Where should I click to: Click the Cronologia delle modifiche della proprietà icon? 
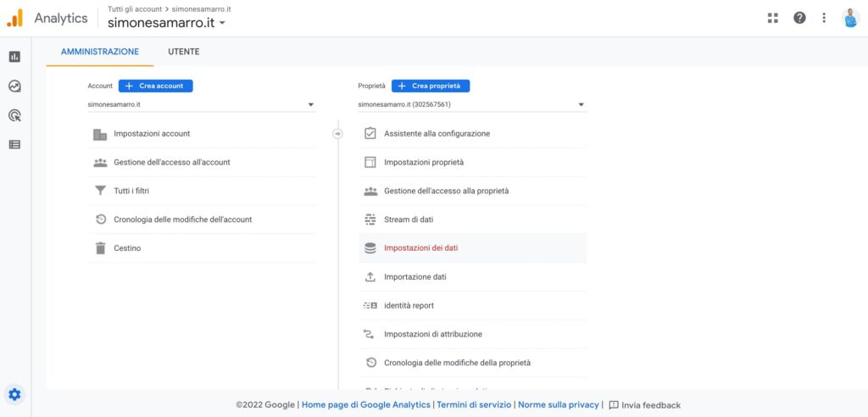[x=370, y=363]
